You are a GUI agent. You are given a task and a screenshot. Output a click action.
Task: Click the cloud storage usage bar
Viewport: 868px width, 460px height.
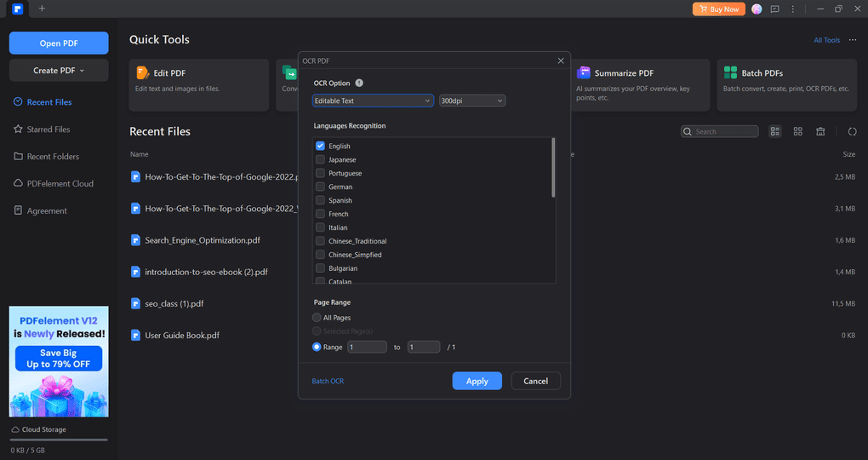tap(59, 440)
